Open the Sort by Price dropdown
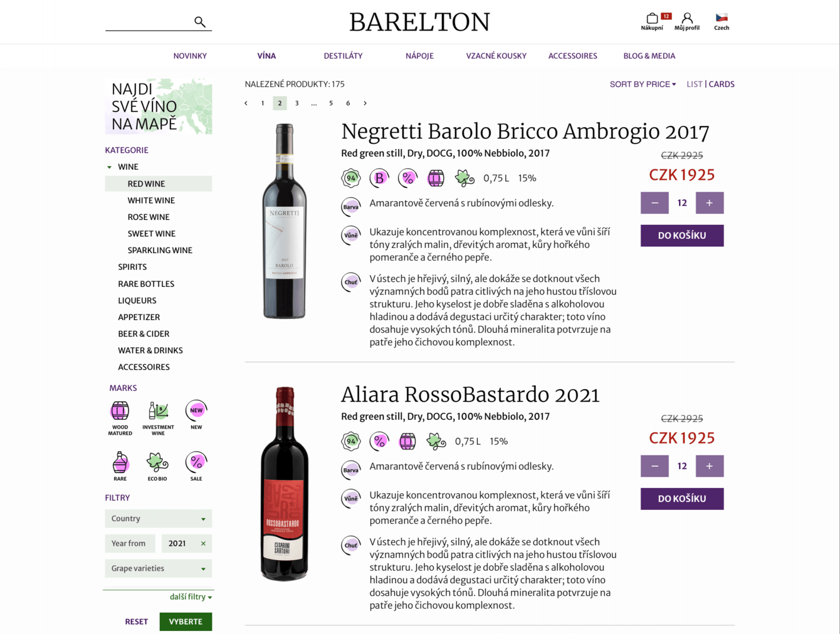 [643, 84]
